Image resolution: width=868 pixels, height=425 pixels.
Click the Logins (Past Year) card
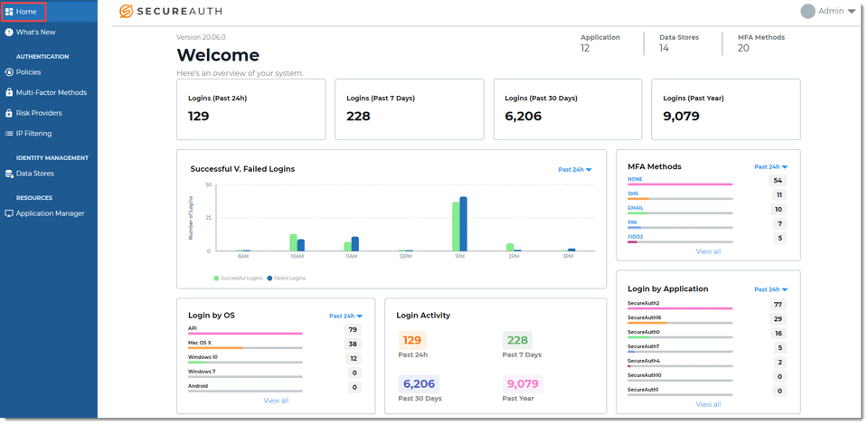726,109
